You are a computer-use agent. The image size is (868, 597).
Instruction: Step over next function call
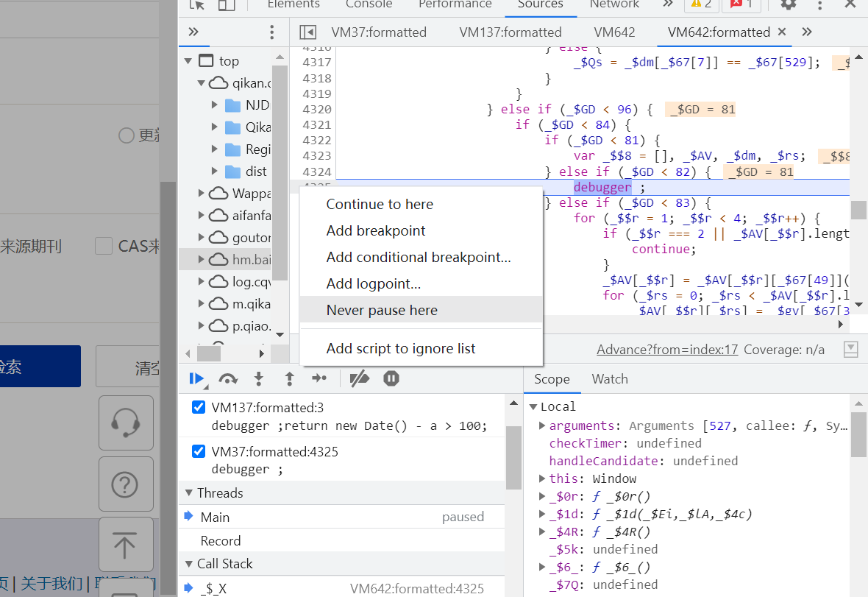[227, 379]
